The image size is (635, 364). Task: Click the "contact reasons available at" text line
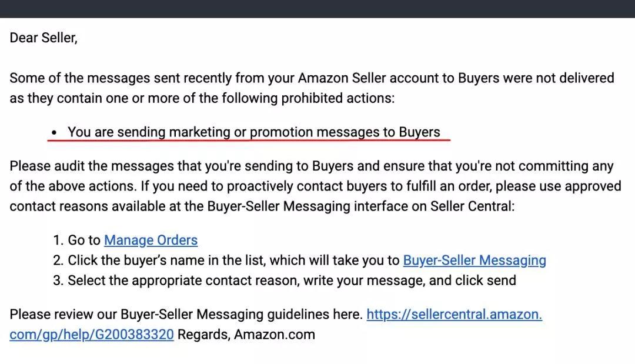[x=262, y=206]
